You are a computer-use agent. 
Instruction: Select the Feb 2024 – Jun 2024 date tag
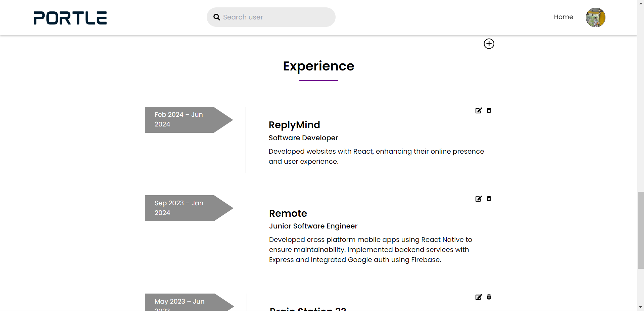pyautogui.click(x=189, y=120)
